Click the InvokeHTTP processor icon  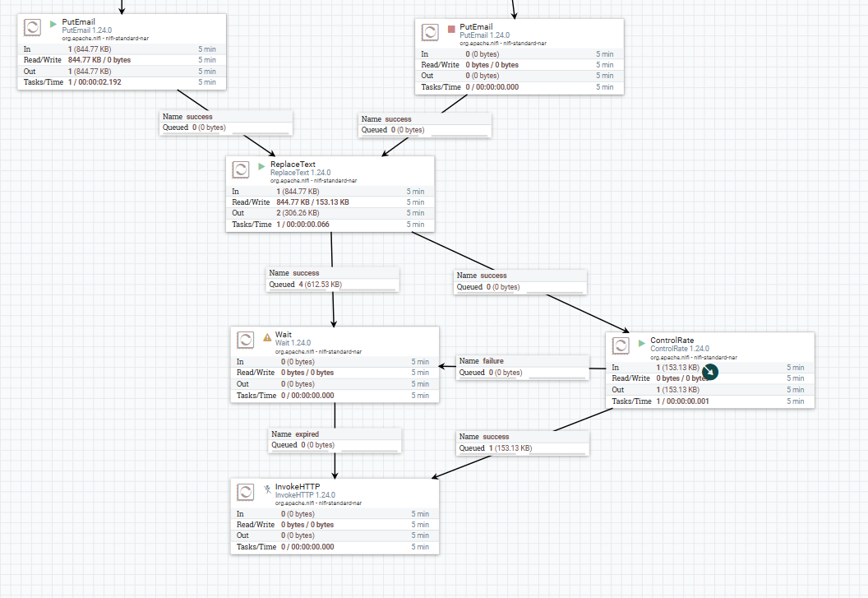(x=245, y=492)
